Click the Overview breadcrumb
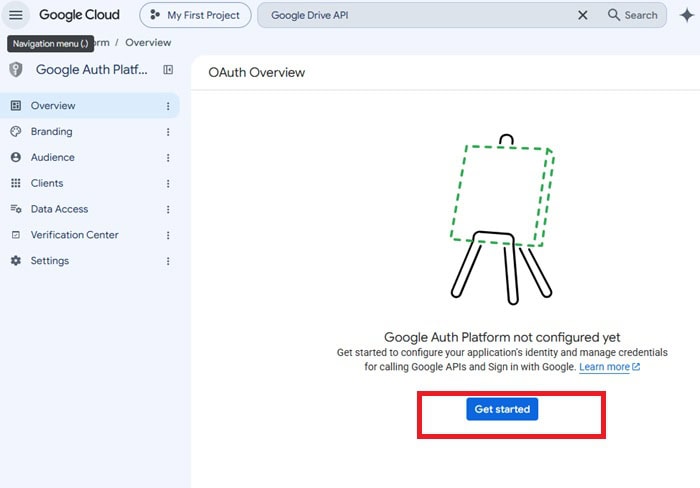Image resolution: width=700 pixels, height=488 pixels. click(x=148, y=42)
